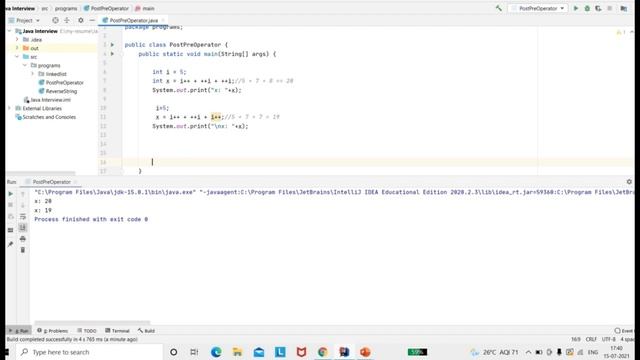Screen dimensions: 640x360
Task: Open Run panel settings gear
Action: (x=629, y=182)
